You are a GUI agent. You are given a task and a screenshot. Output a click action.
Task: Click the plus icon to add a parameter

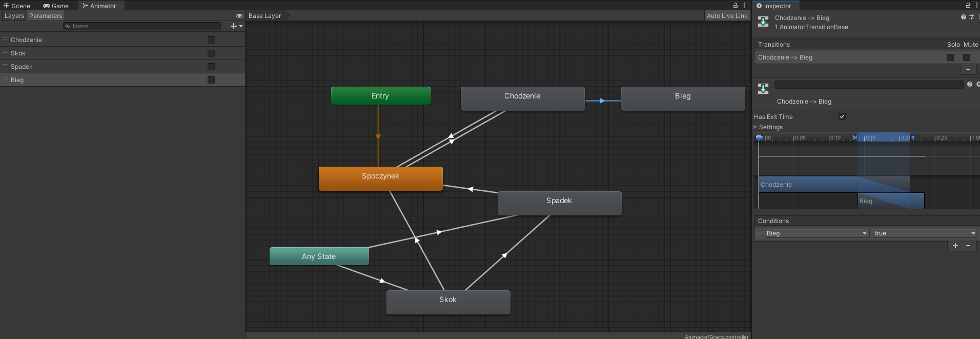(234, 26)
